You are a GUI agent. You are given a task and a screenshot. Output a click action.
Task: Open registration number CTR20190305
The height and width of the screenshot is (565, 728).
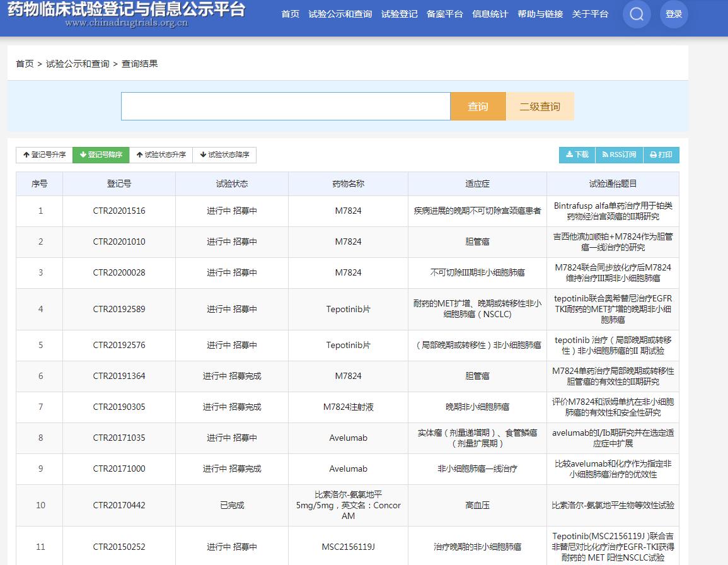(x=119, y=407)
